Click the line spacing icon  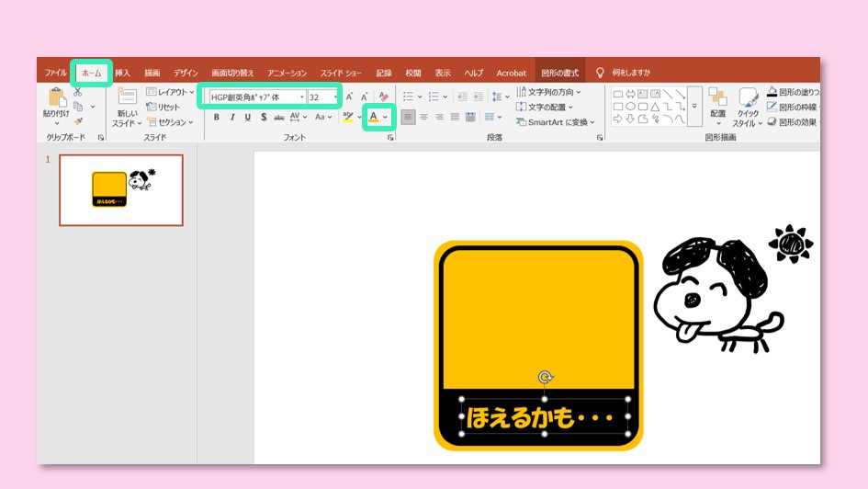[x=497, y=97]
